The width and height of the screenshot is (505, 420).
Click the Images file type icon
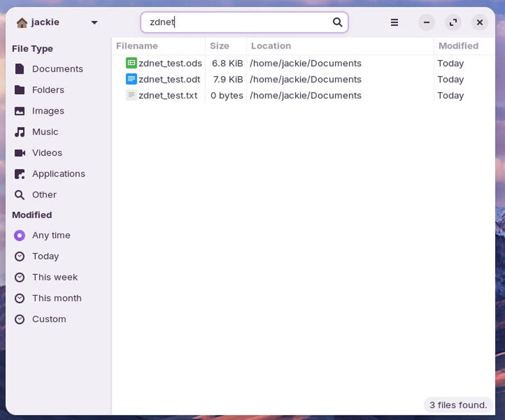point(19,111)
